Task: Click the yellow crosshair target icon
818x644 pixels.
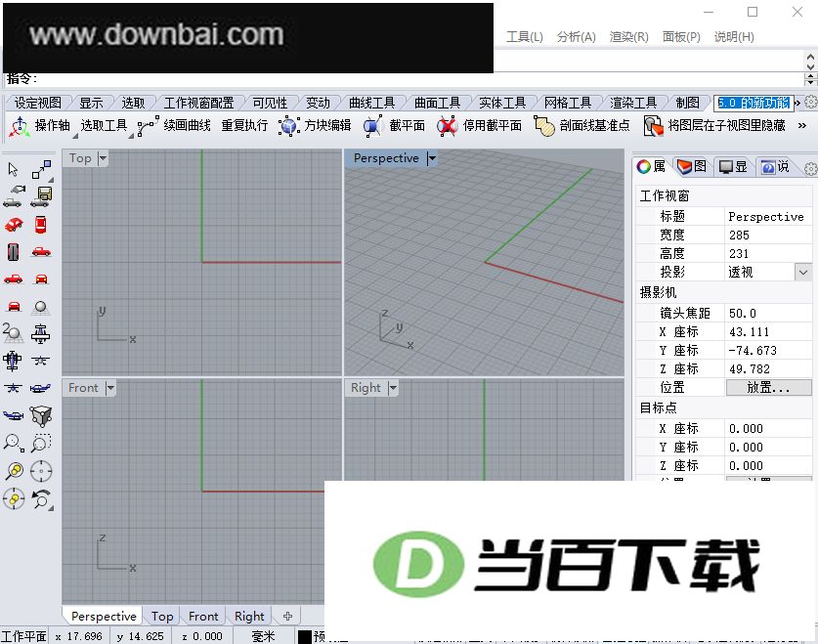Action: click(14, 499)
